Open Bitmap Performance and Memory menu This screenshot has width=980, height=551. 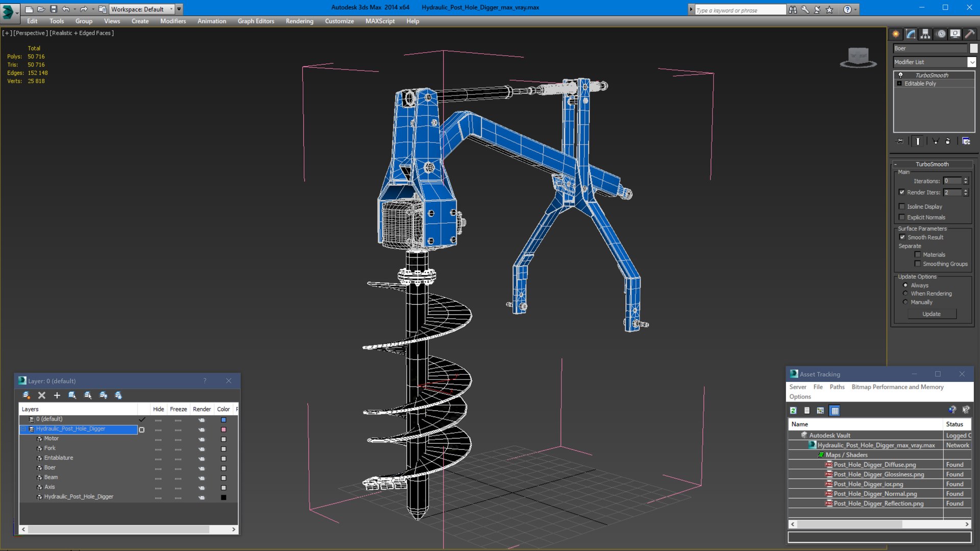tap(897, 387)
